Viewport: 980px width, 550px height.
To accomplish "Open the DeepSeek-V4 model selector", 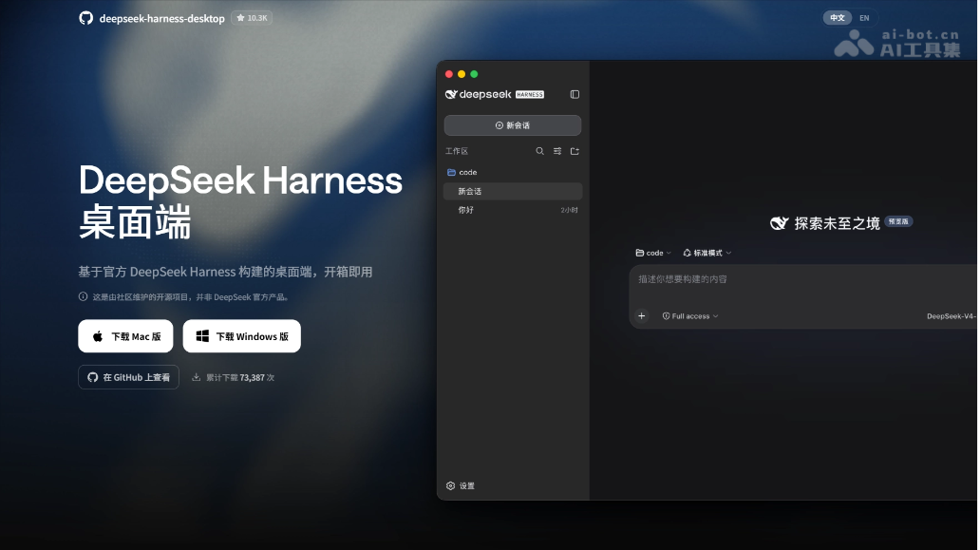I will point(952,316).
